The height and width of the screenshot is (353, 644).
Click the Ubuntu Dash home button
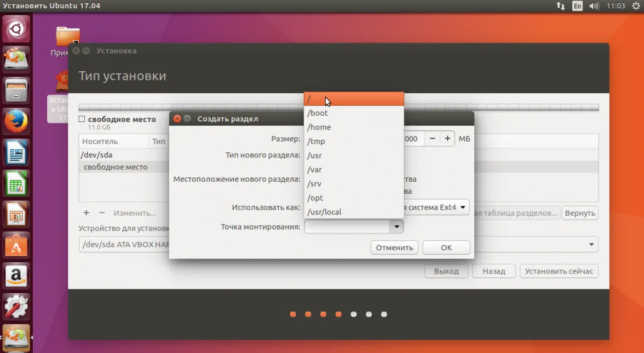[x=16, y=29]
